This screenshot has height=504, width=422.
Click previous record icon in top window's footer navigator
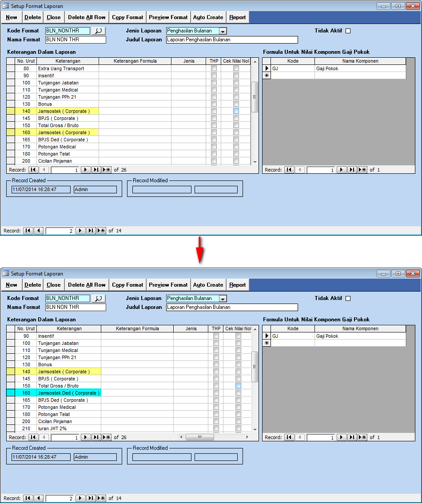39,231
